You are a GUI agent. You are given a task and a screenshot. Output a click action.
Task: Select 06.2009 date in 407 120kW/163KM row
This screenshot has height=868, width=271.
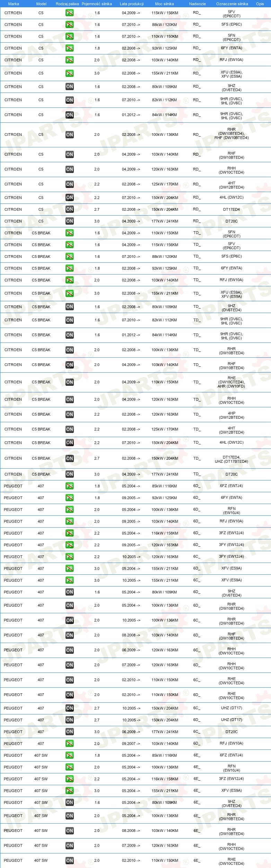pos(131,650)
